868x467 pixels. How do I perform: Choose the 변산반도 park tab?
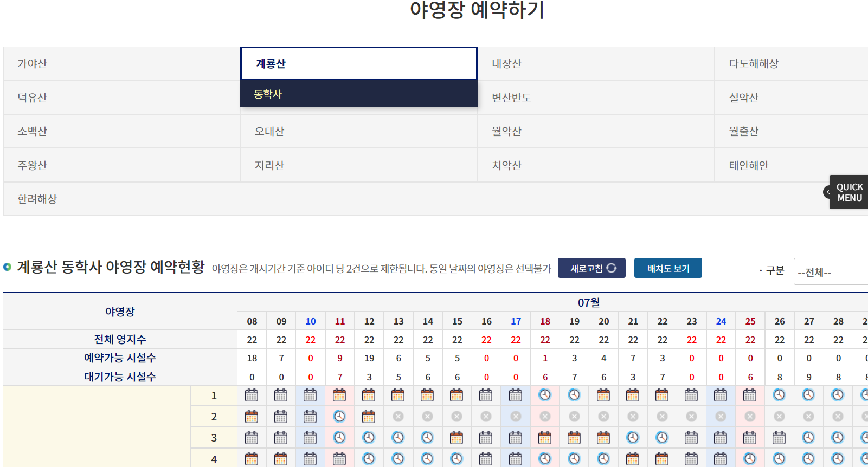pos(596,98)
